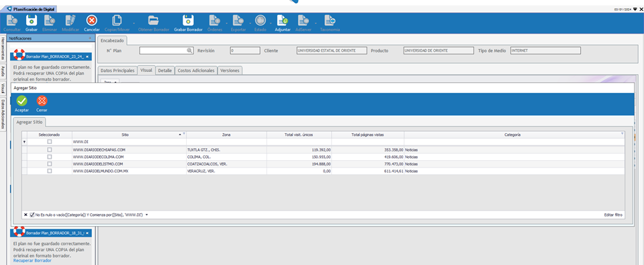The height and width of the screenshot is (265, 644).
Task: Dismiss the Borrador Plan_BORRADOR_23_24 notification
Action: (x=87, y=56)
